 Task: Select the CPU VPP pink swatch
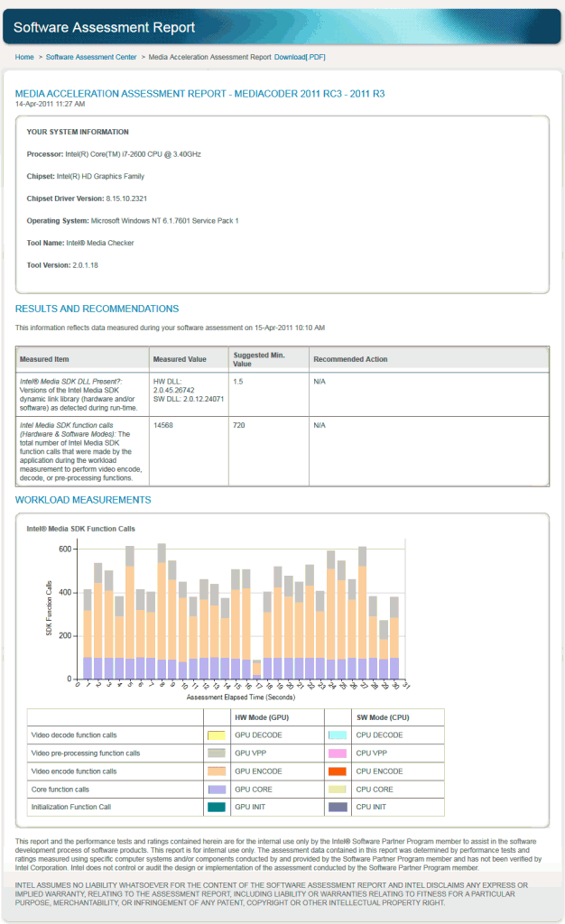click(338, 753)
